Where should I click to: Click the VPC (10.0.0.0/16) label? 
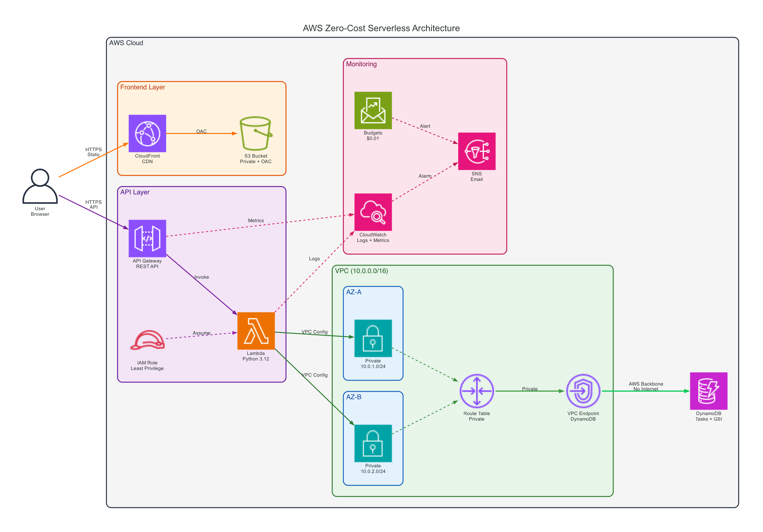click(x=361, y=271)
